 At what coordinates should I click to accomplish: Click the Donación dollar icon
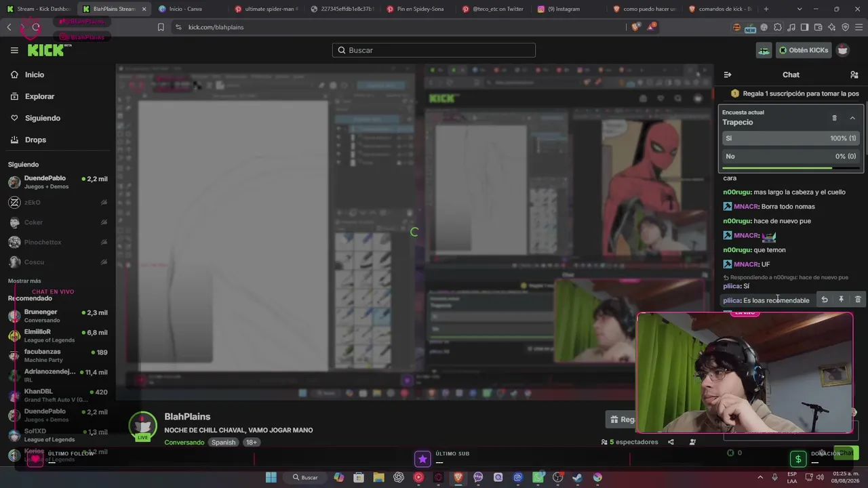click(x=798, y=460)
